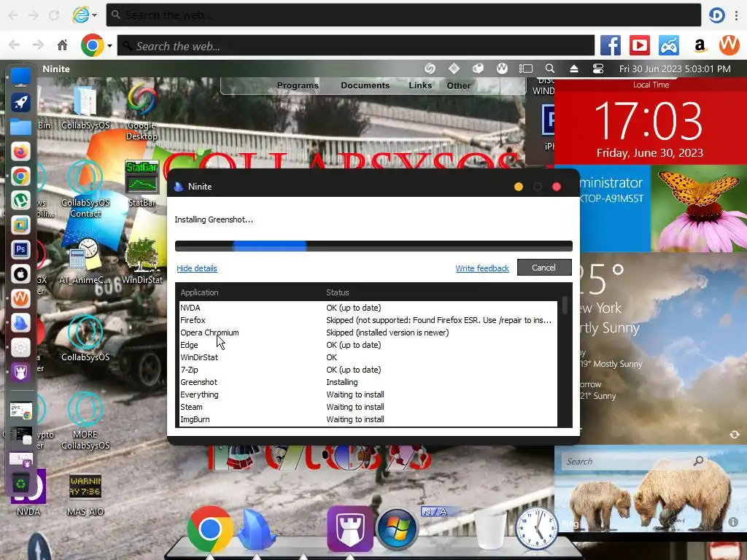Viewport: 747px width, 560px height.
Task: Cancel the Ninite installation
Action: (544, 268)
